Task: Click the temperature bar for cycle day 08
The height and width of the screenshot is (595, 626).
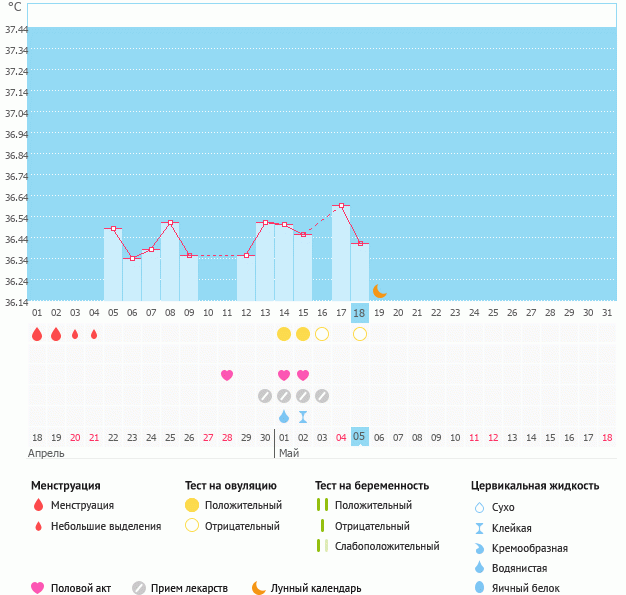Action: point(170,262)
